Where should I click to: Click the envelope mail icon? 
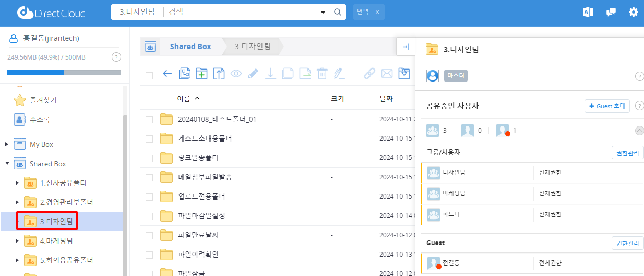(387, 74)
